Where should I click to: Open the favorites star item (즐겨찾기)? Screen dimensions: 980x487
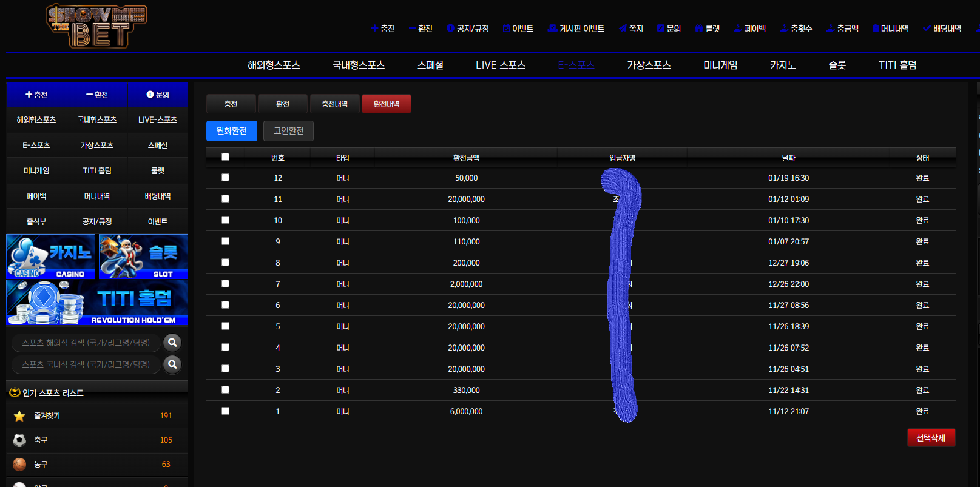(x=47, y=416)
